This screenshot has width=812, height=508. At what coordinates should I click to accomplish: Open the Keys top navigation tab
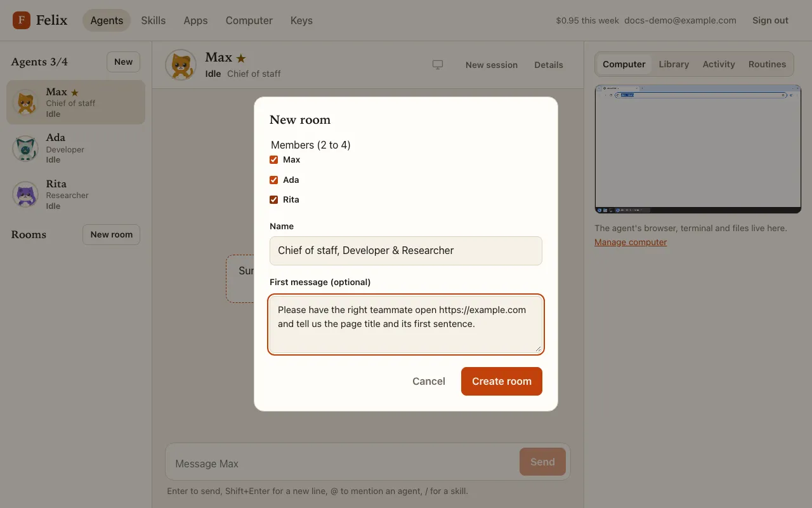tap(301, 20)
